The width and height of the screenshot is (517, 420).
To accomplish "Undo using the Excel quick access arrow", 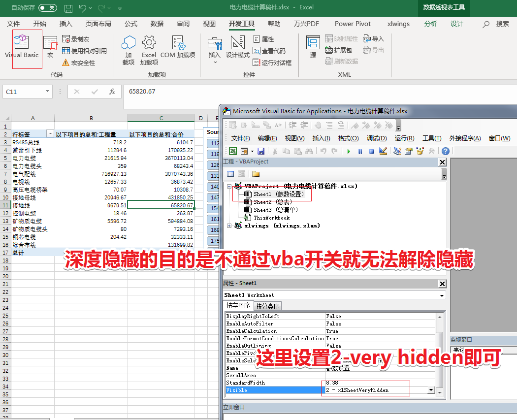I will click(82, 8).
